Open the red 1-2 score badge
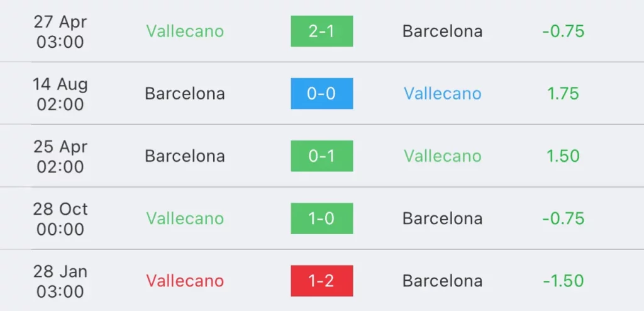Viewport: 644px width, 311px height. pos(321,281)
